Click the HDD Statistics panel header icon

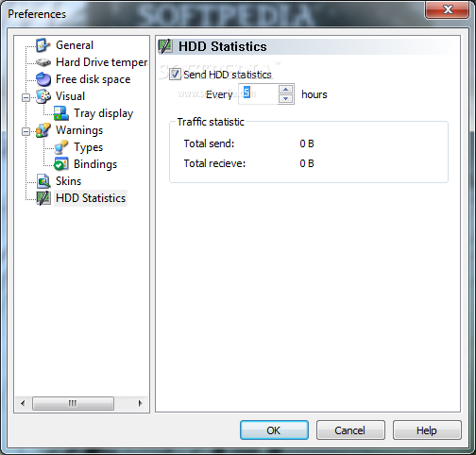click(x=165, y=46)
